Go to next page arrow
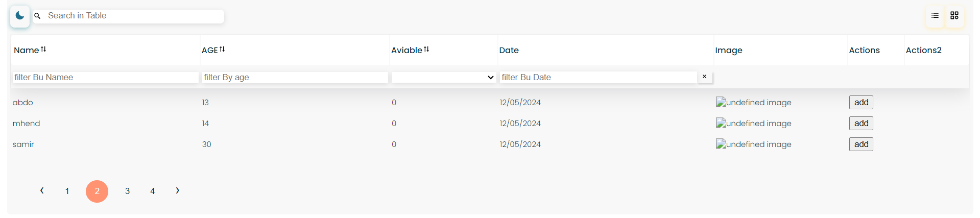 (177, 191)
